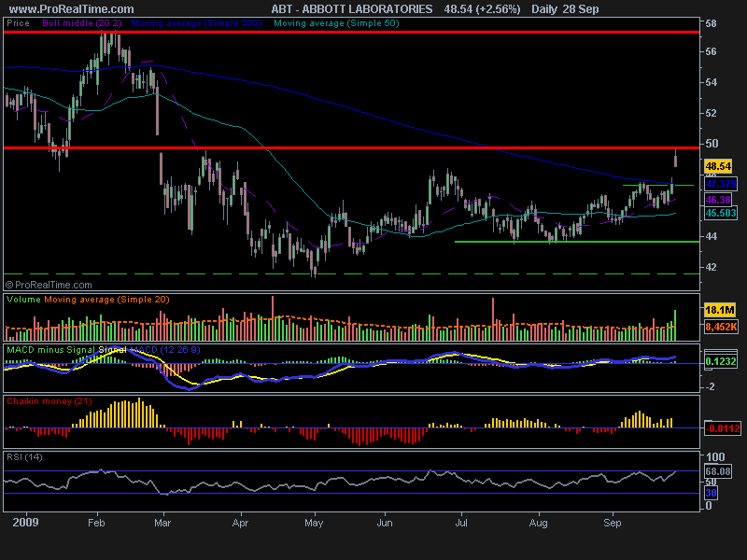The image size is (747, 560).
Task: Click the Price legend label
Action: tap(18, 23)
